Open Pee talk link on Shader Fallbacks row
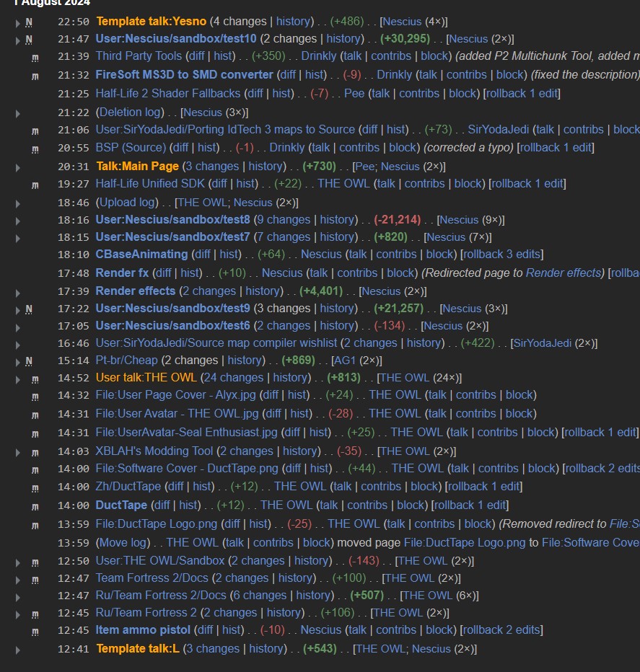The width and height of the screenshot is (640, 672). [380, 93]
